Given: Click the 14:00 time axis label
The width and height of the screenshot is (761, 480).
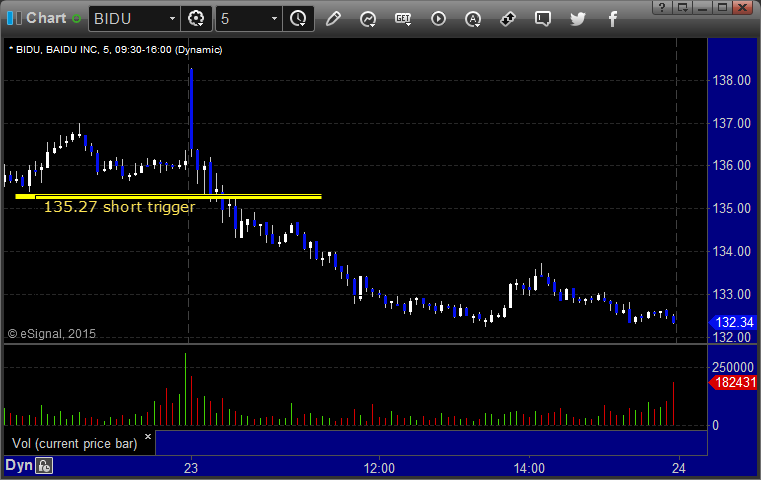Looking at the screenshot, I should (x=529, y=468).
